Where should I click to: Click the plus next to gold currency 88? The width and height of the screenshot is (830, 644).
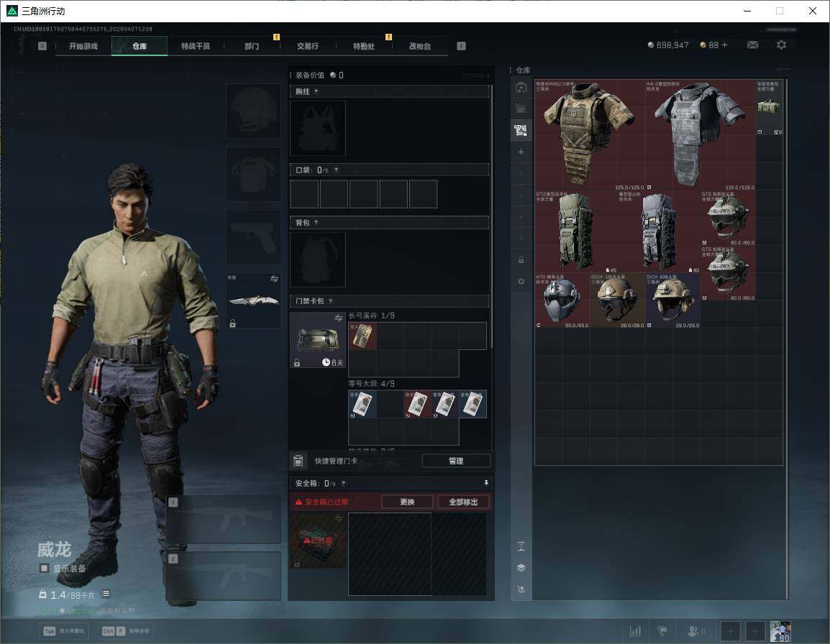click(x=725, y=45)
